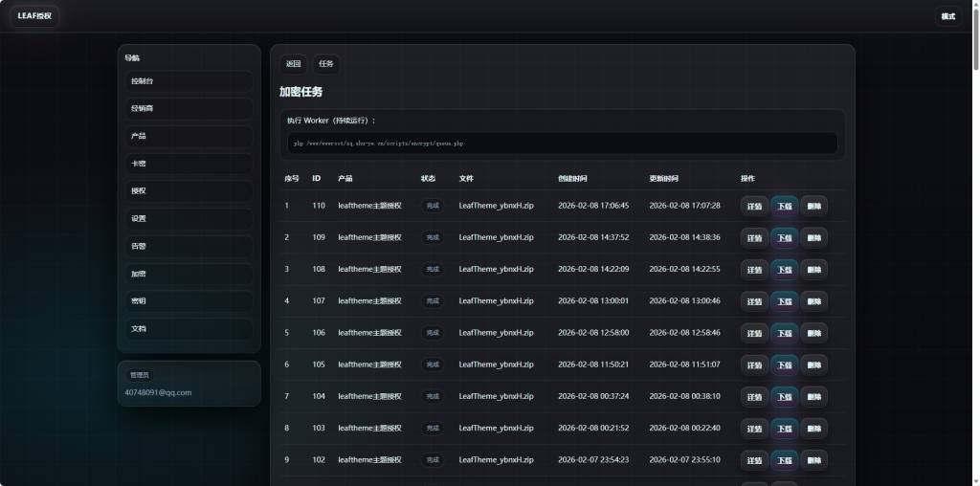Open 控制台 in the sidebar navigation
This screenshot has height=486, width=980.
coord(189,81)
